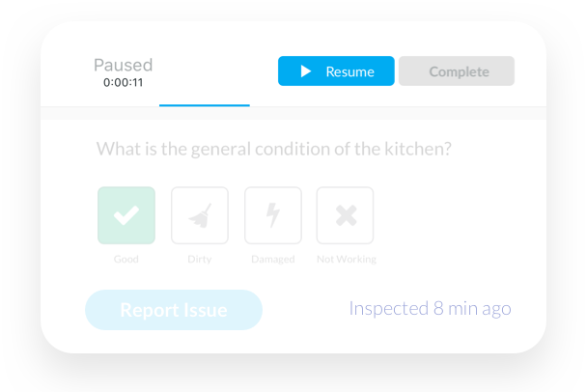
Task: Open the Inspected 8 min ago link
Action: [431, 309]
